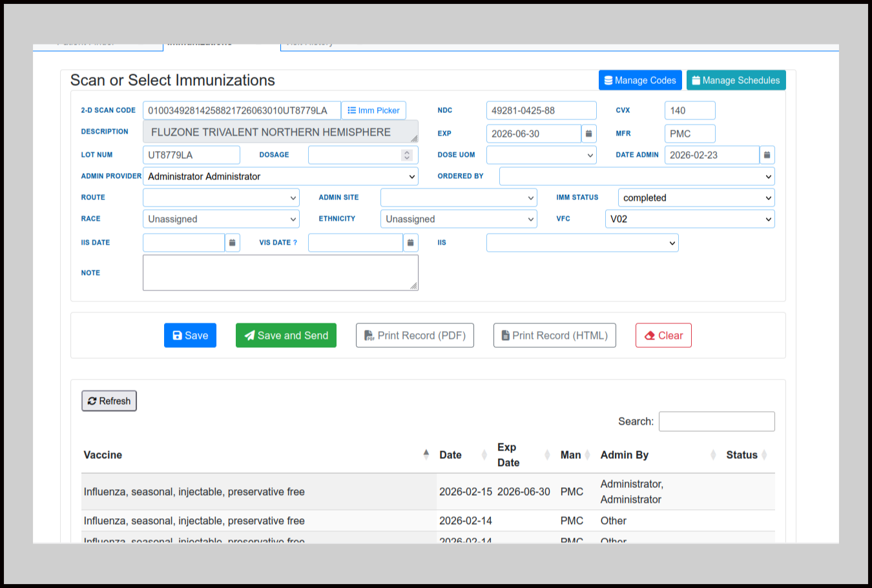Open the Date Admin calendar picker

767,155
